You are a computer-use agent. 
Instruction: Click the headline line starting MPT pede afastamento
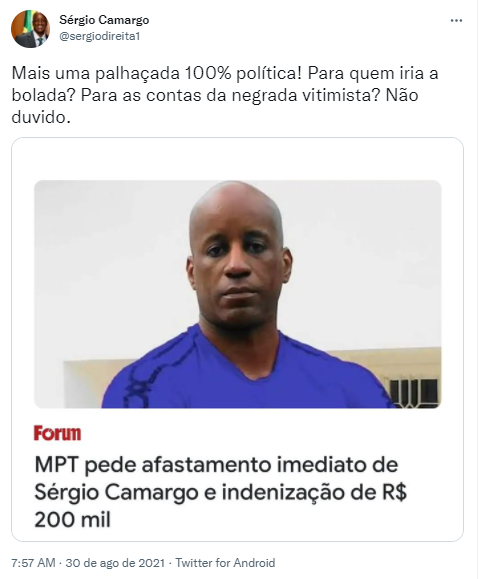(216, 465)
